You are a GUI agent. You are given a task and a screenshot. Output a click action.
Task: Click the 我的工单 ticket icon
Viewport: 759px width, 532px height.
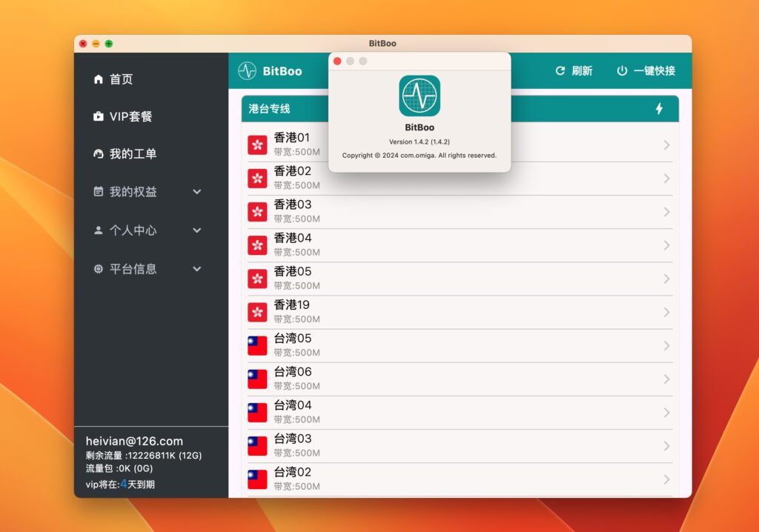click(99, 154)
